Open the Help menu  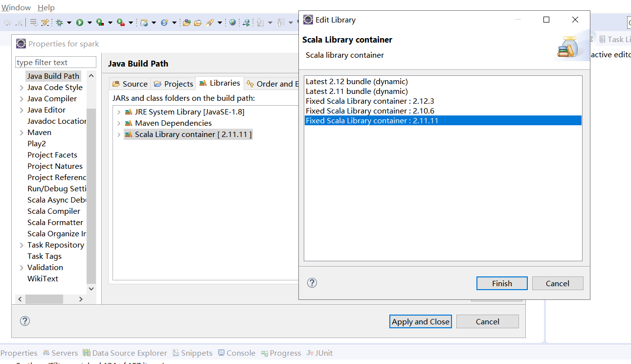pyautogui.click(x=46, y=8)
